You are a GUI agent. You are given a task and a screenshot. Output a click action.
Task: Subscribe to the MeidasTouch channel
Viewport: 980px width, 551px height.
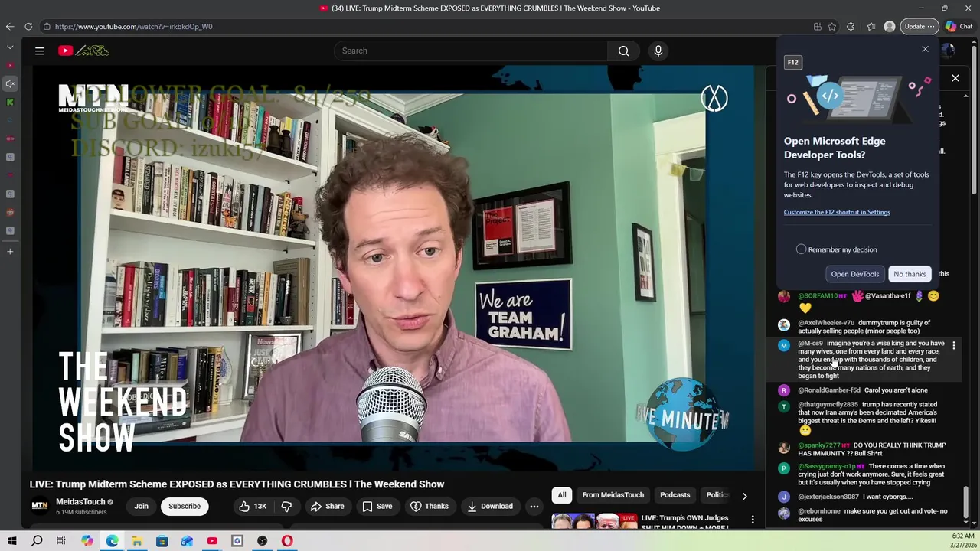185,506
